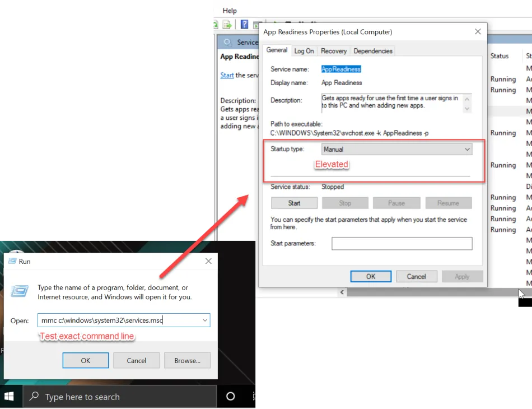Click the Export List toolbar icon
The height and width of the screenshot is (409, 532).
click(227, 25)
